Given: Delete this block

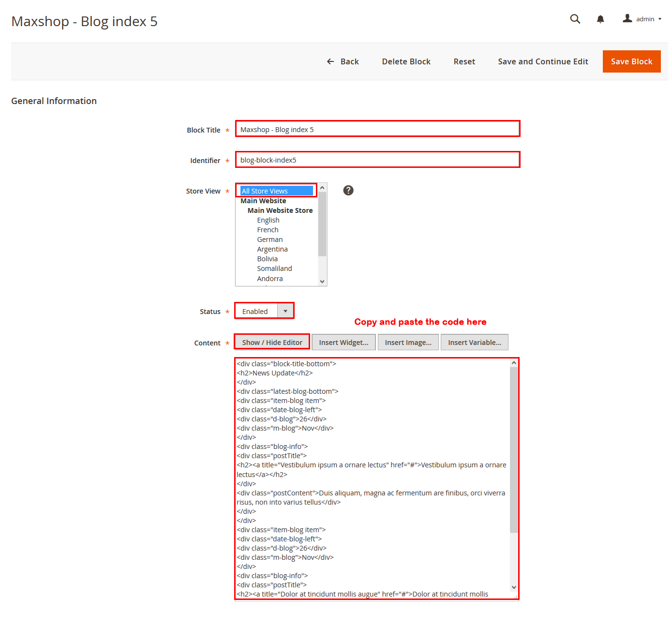Looking at the screenshot, I should tap(406, 61).
